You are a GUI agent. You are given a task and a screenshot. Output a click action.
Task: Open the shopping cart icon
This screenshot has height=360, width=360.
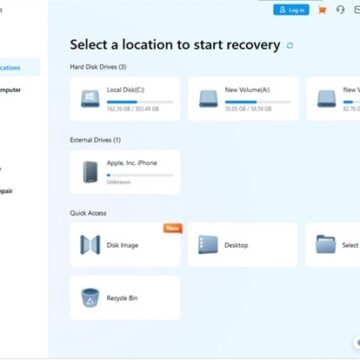pyautogui.click(x=322, y=10)
